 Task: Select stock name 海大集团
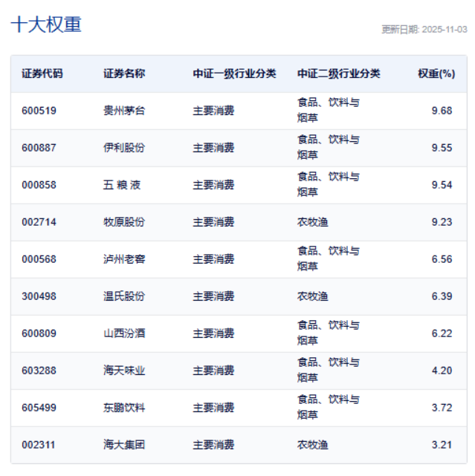tap(124, 445)
